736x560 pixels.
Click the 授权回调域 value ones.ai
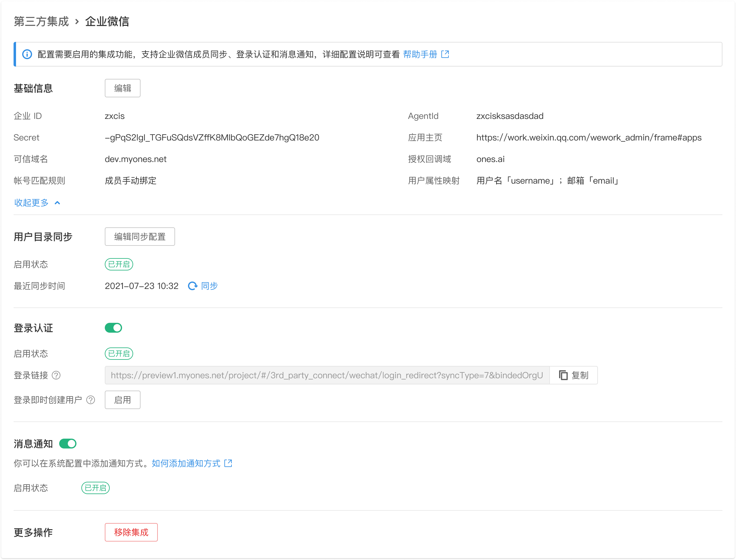[x=490, y=159]
